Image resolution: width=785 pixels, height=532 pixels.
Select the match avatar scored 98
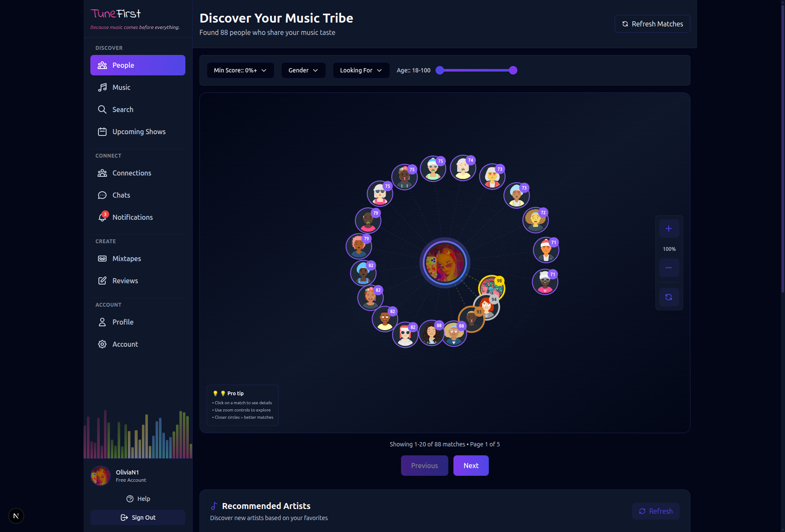492,288
